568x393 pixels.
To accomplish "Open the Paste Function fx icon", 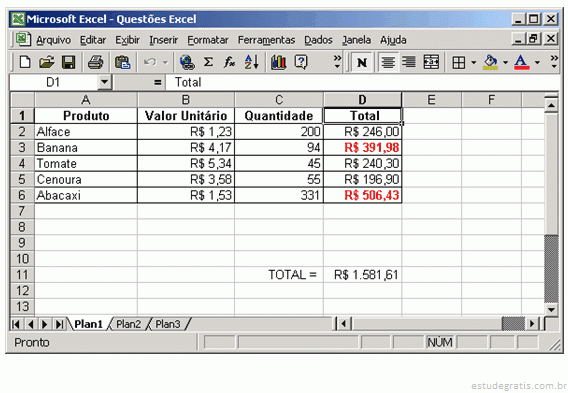I will point(229,62).
